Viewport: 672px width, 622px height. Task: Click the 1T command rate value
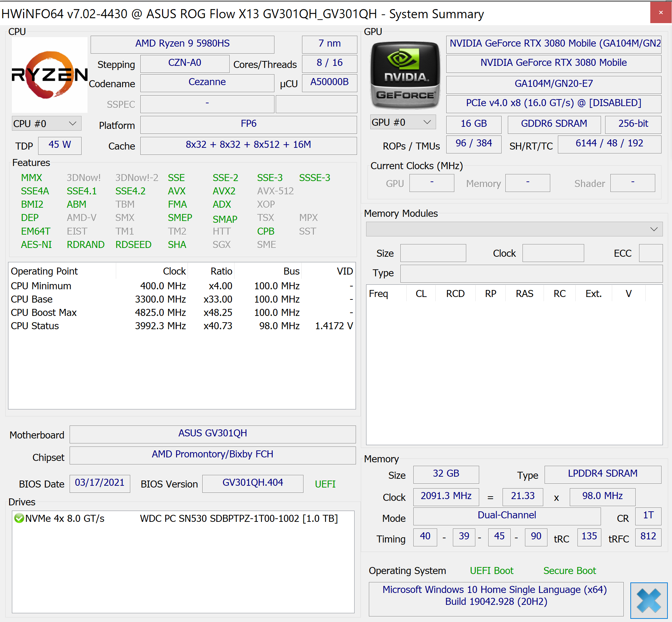(648, 516)
